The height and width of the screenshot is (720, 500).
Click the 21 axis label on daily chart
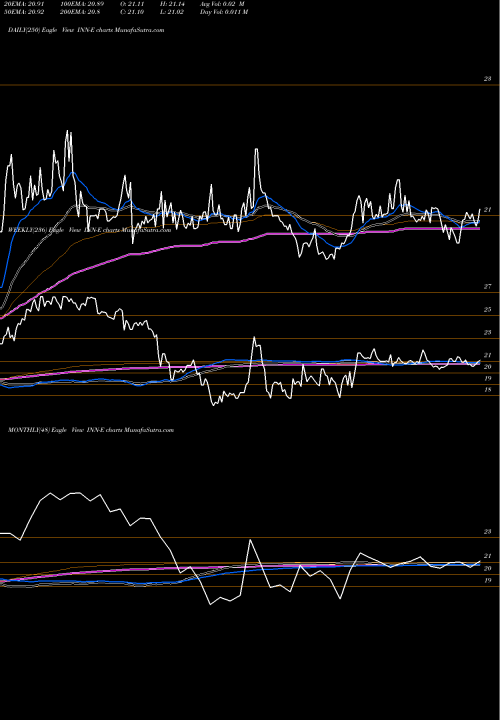tap(488, 210)
